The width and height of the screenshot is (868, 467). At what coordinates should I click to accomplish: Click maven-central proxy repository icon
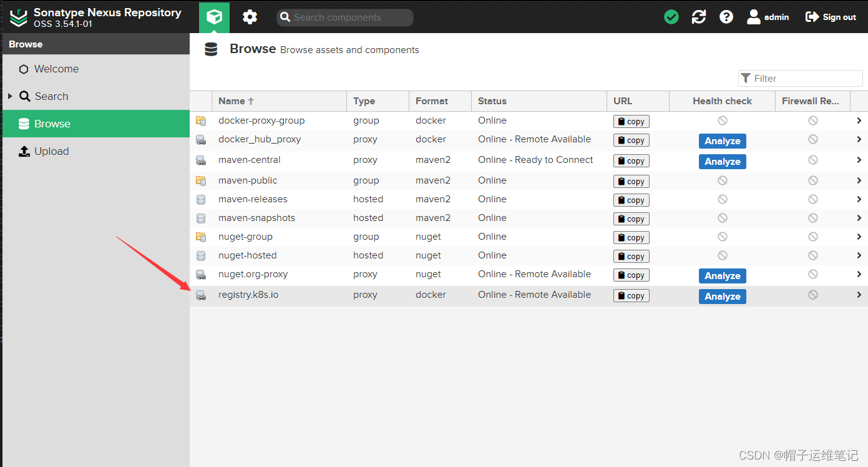(x=200, y=160)
